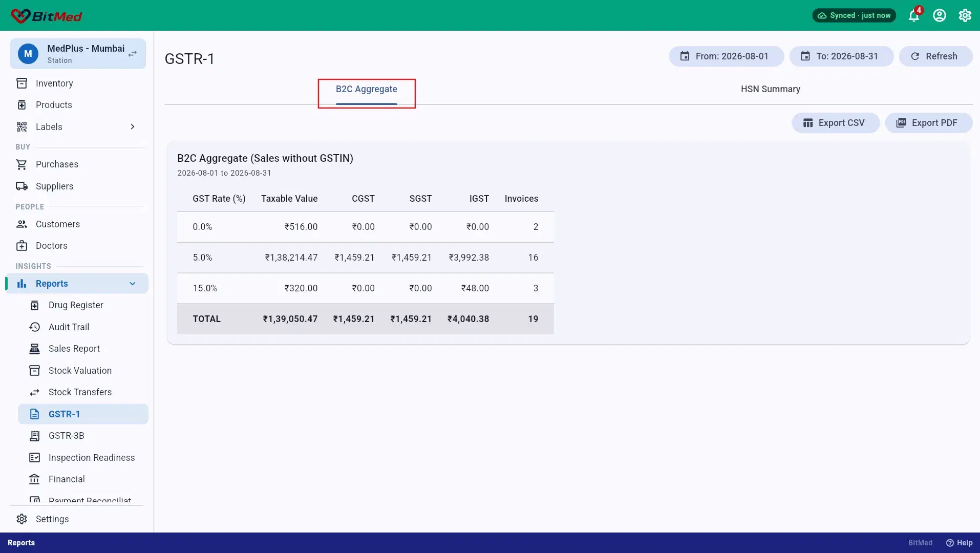The width and height of the screenshot is (980, 553).
Task: Select the 5.0% rate row cell
Action: point(202,258)
